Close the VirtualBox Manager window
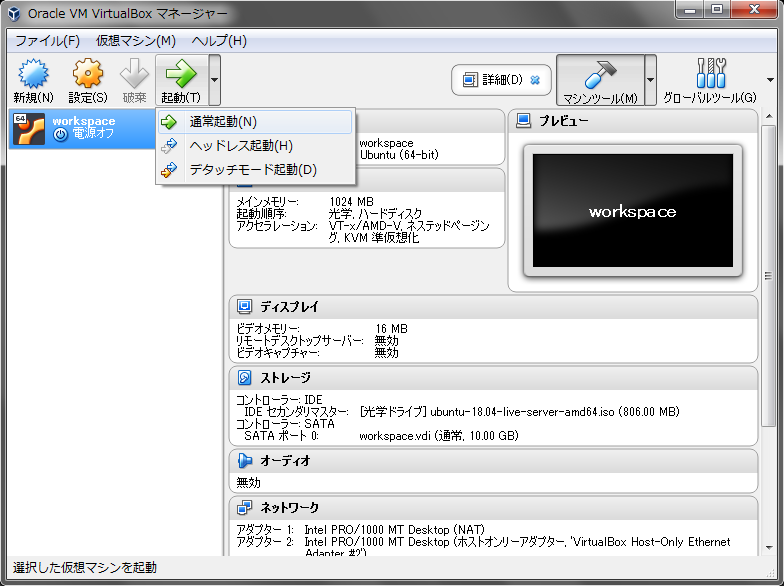Image resolution: width=784 pixels, height=586 pixels. click(755, 9)
